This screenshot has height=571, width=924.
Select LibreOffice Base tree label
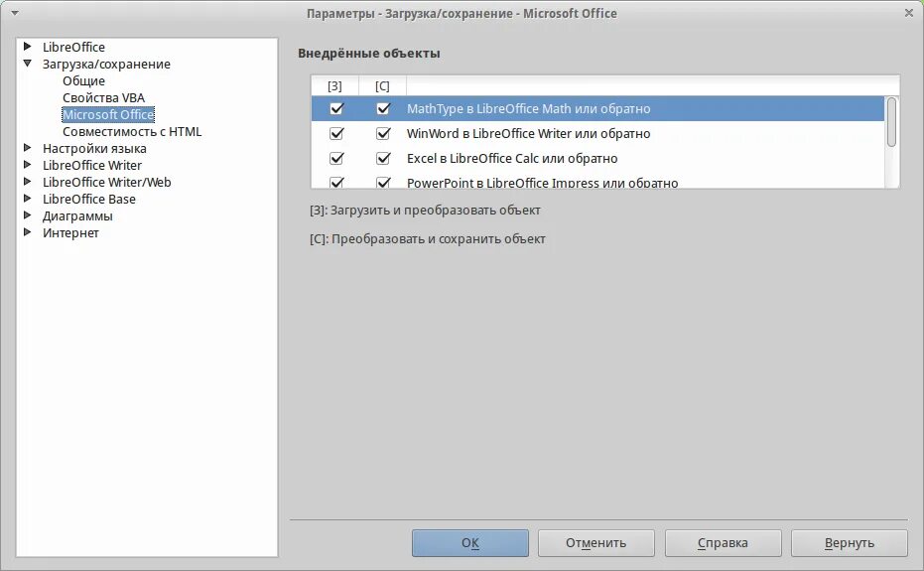click(x=89, y=200)
